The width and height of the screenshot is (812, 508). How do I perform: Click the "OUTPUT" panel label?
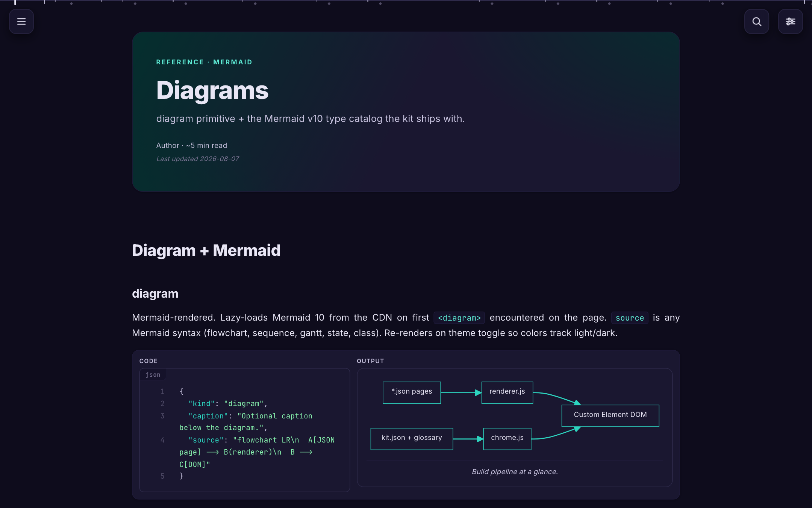(370, 361)
